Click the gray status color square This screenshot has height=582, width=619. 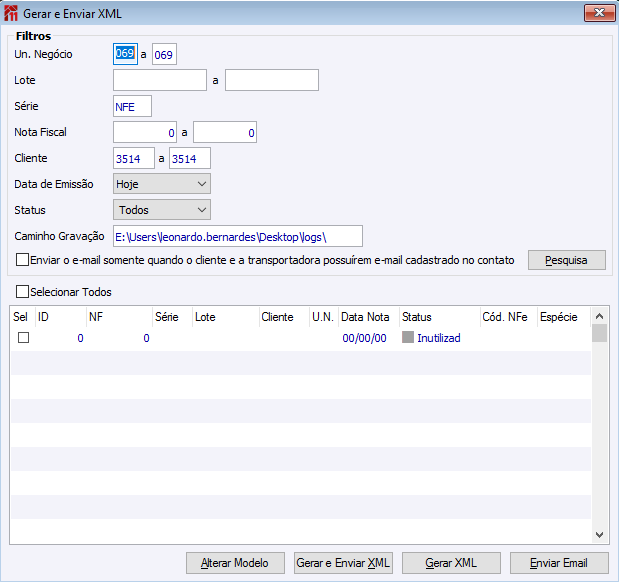(408, 337)
